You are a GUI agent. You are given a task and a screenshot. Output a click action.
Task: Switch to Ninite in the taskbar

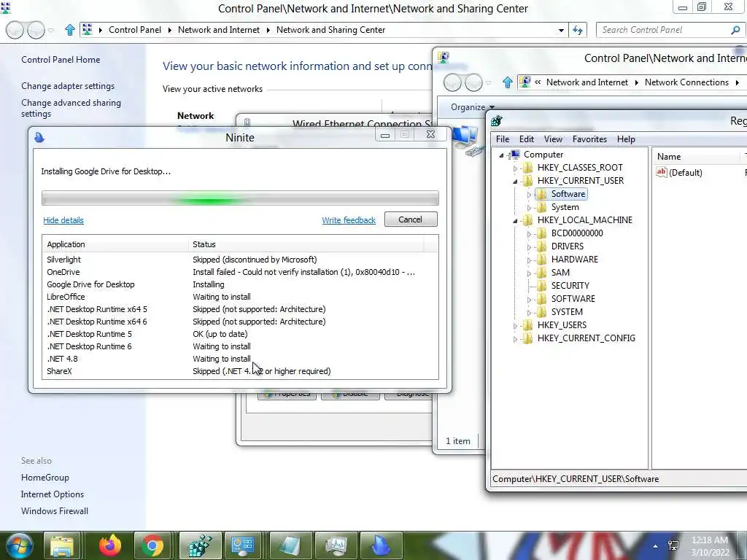point(381,545)
